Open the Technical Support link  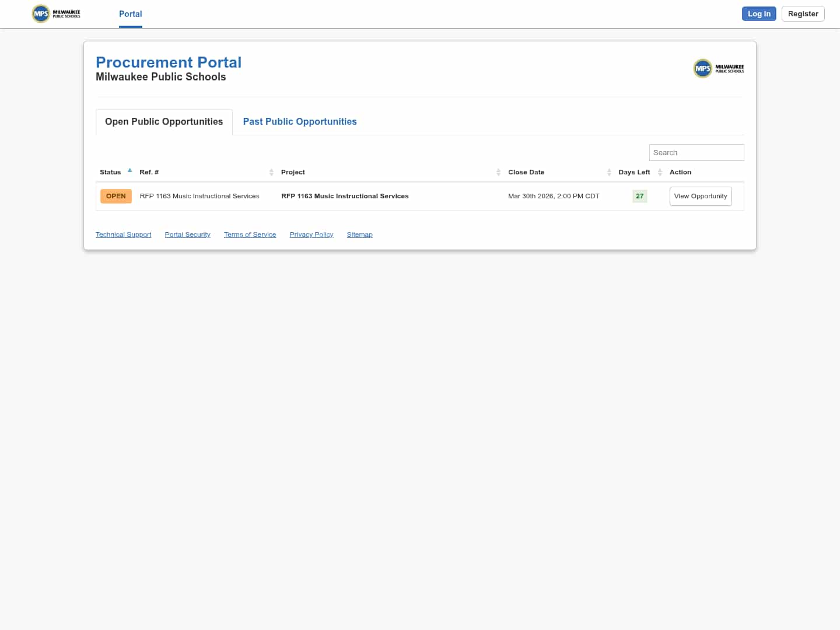[x=123, y=235]
